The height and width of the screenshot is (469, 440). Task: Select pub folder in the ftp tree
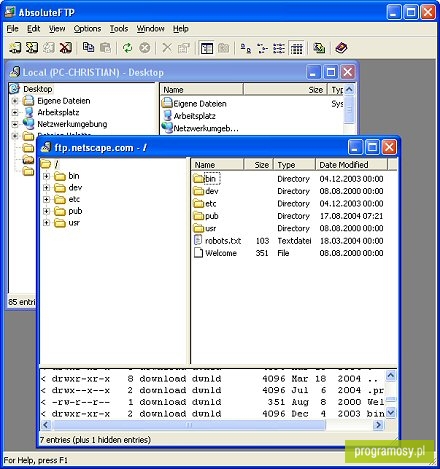click(x=75, y=211)
